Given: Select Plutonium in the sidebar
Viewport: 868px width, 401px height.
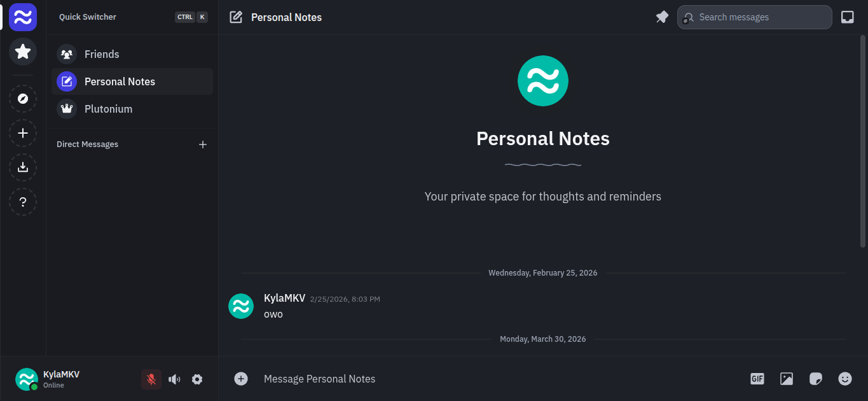Looking at the screenshot, I should [x=108, y=109].
